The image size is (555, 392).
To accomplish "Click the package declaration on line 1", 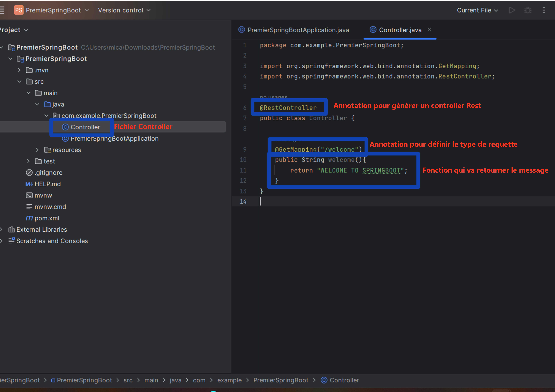I will [x=332, y=45].
